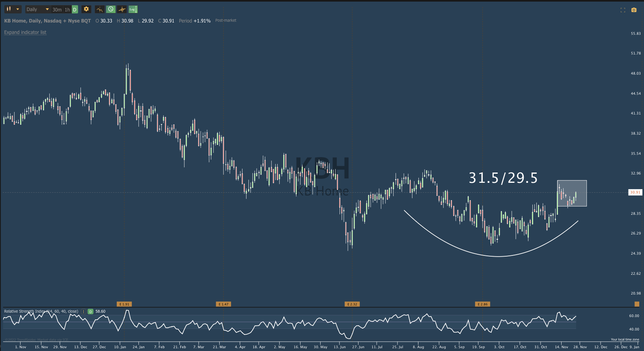The height and width of the screenshot is (351, 644).
Task: Click the orange trend analysis toolbar icon
Action: (122, 9)
